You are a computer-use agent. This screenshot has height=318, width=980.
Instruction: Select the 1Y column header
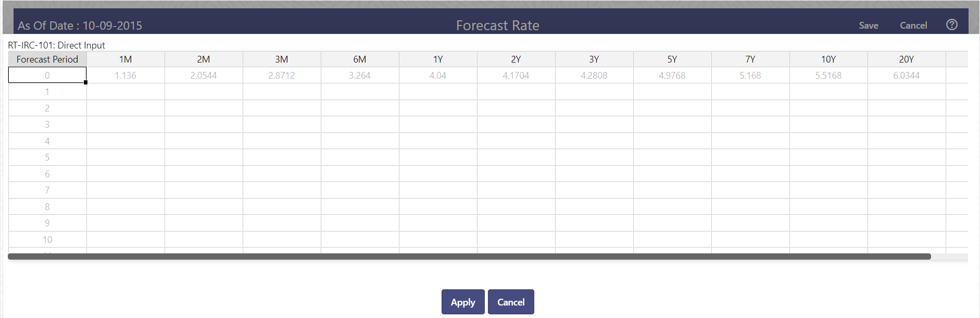tap(438, 59)
